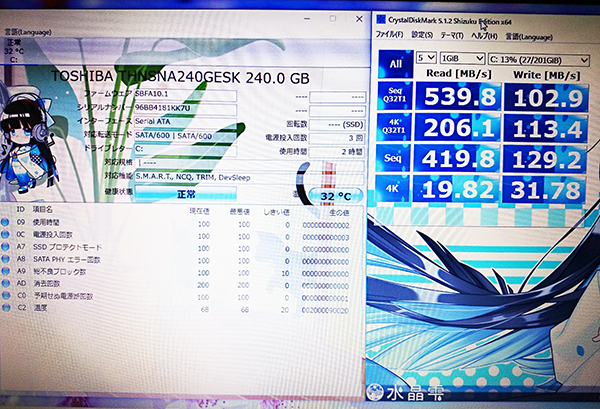600x409 pixels.
Task: Click the 最悪値 column header
Action: click(240, 212)
